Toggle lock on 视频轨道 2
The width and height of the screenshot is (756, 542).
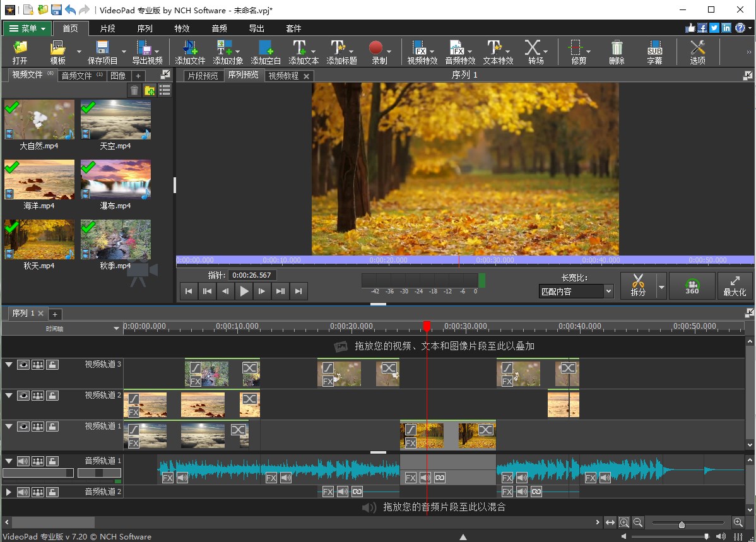tap(52, 396)
